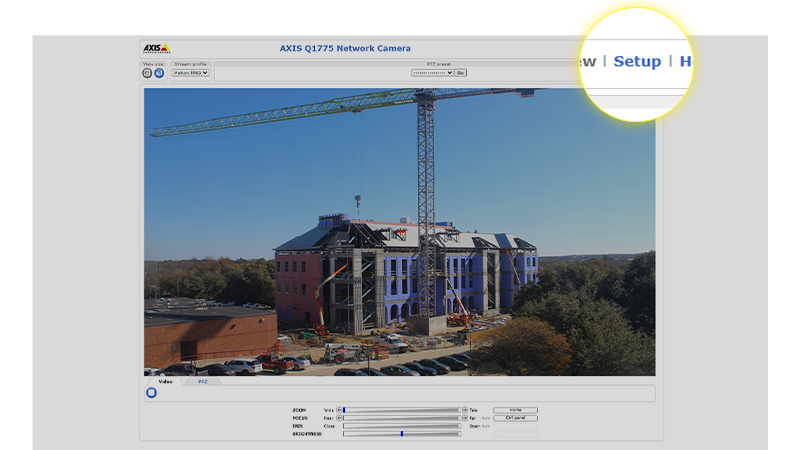This screenshot has width=800, height=450.
Task: Click the focus Near minus icon
Action: (340, 418)
